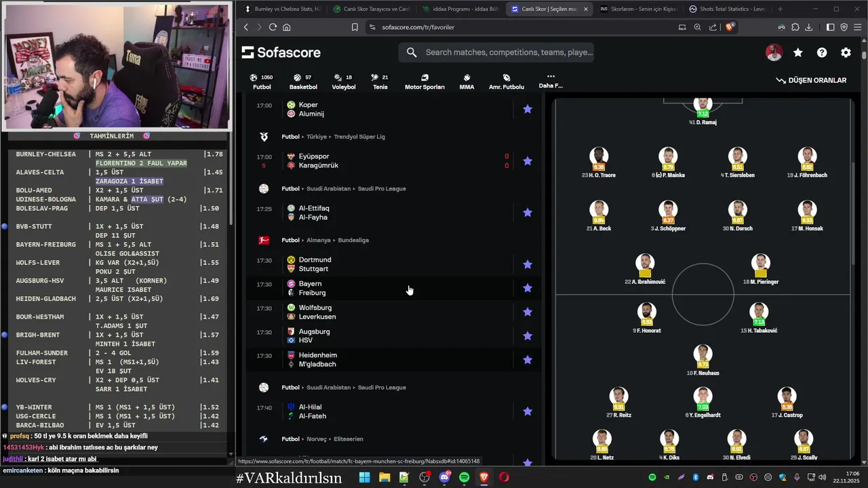Open the MMA sport category
Screen dimensions: 868x488
click(x=467, y=82)
